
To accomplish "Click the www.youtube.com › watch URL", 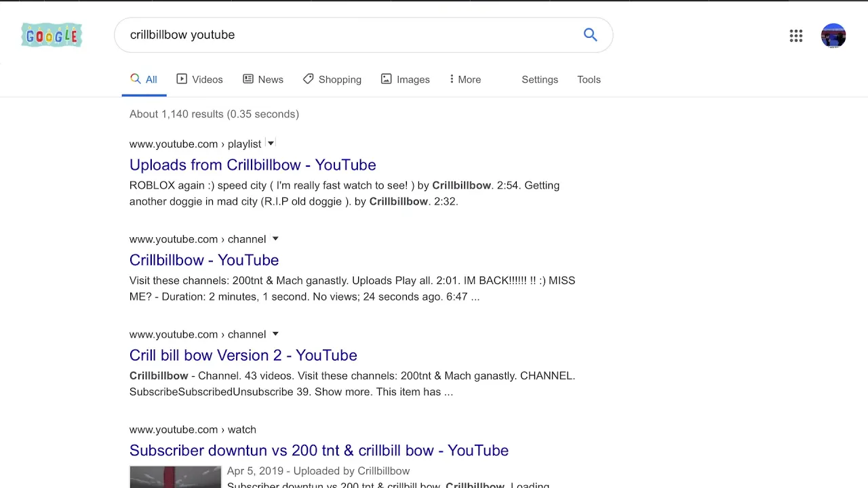I will [193, 430].
